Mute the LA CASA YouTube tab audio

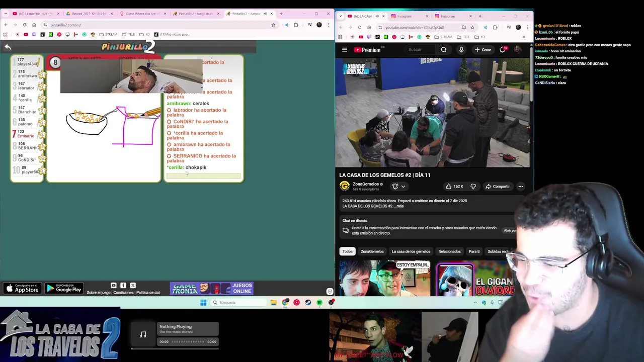[377, 16]
